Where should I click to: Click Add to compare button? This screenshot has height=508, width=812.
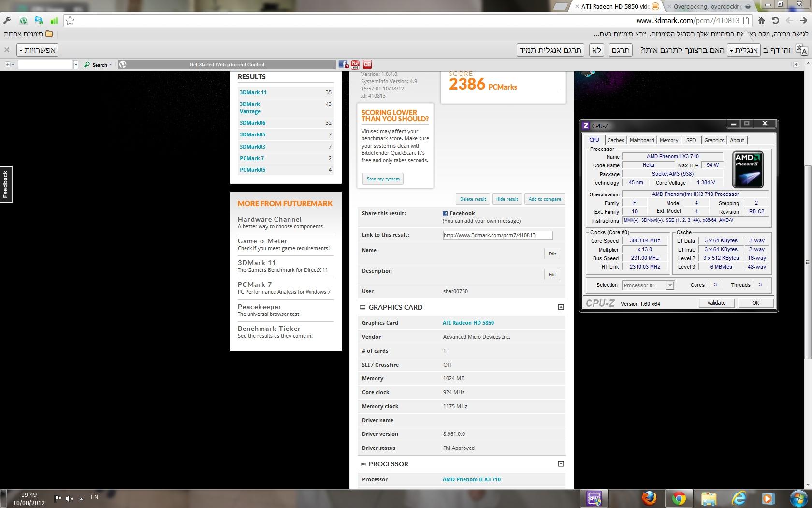545,199
